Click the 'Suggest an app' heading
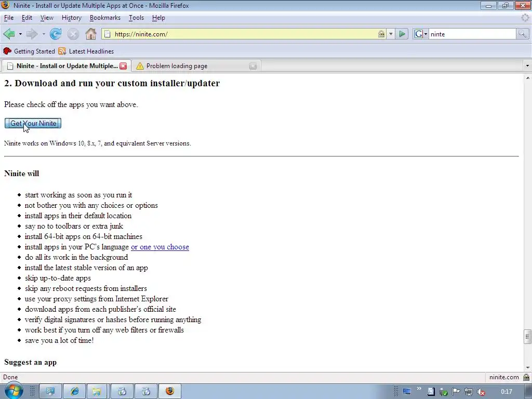The height and width of the screenshot is (399, 532). click(31, 362)
